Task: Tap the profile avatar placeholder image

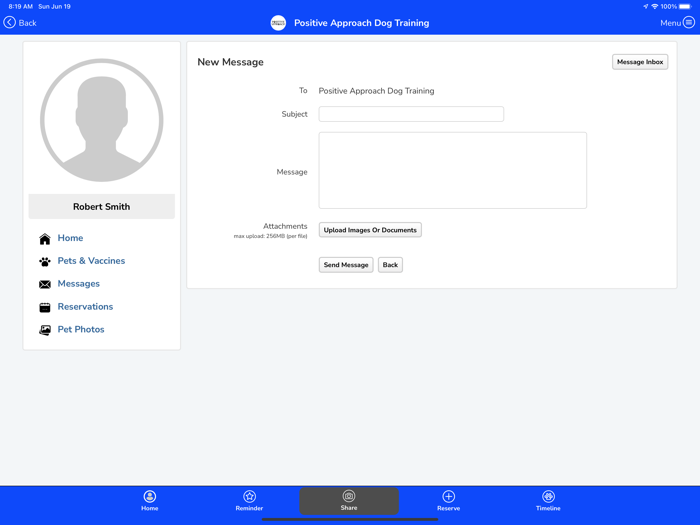Action: point(102,120)
